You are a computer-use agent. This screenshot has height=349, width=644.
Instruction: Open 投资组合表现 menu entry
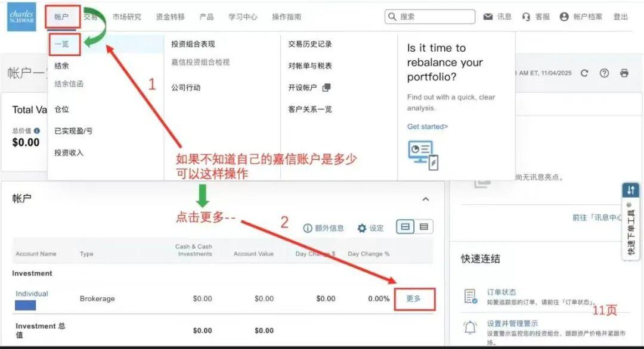click(x=193, y=44)
